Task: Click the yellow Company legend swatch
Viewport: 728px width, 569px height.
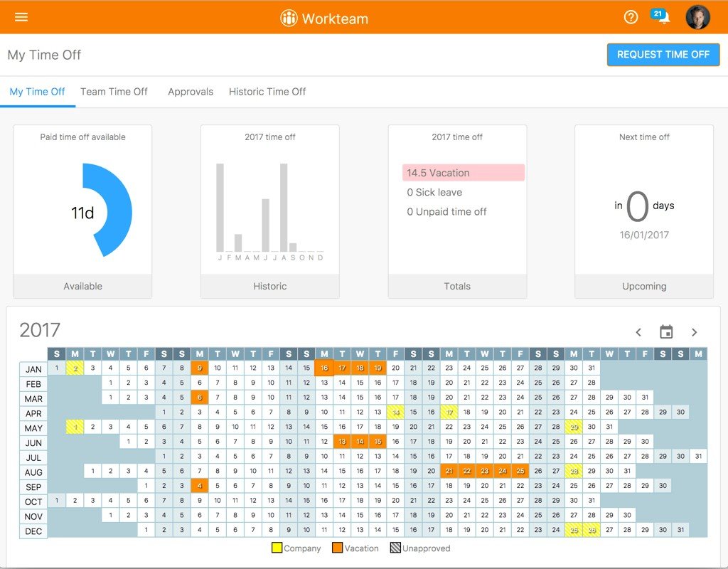Action: tap(277, 548)
